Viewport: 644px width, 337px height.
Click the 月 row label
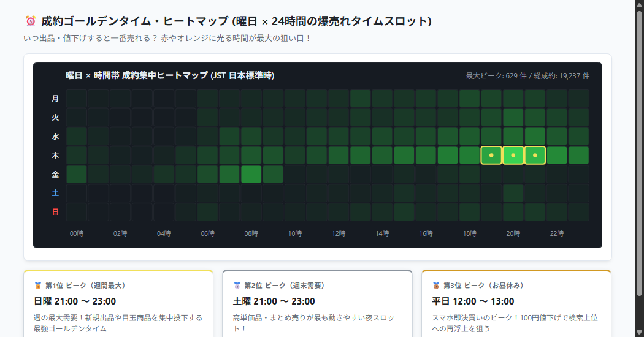tap(55, 99)
